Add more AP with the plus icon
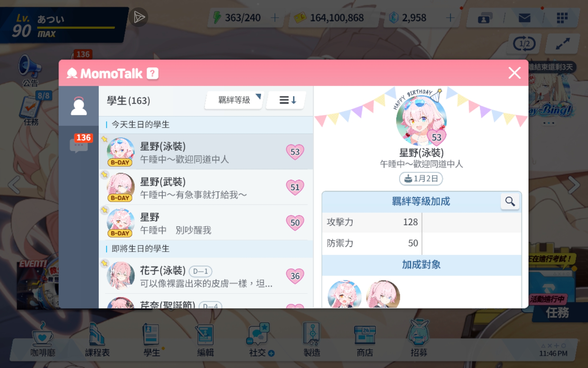This screenshot has width=588, height=368. [x=275, y=17]
